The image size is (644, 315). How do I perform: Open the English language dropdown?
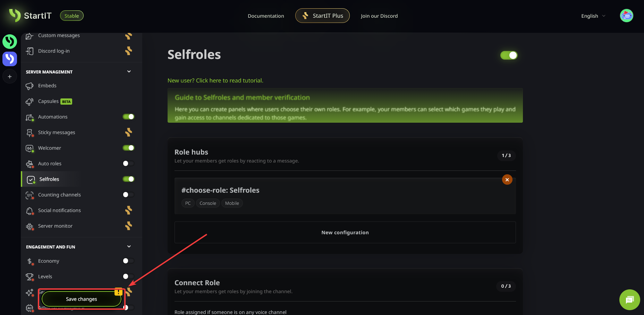pos(593,16)
